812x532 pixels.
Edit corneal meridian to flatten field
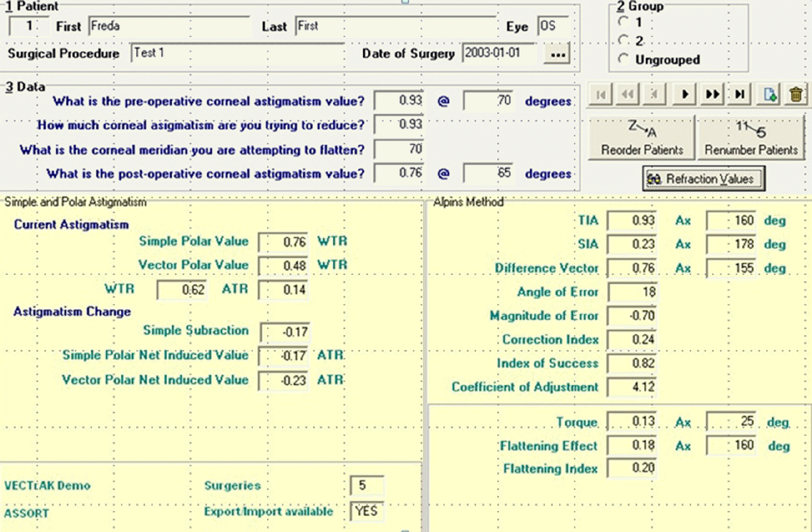[399, 149]
